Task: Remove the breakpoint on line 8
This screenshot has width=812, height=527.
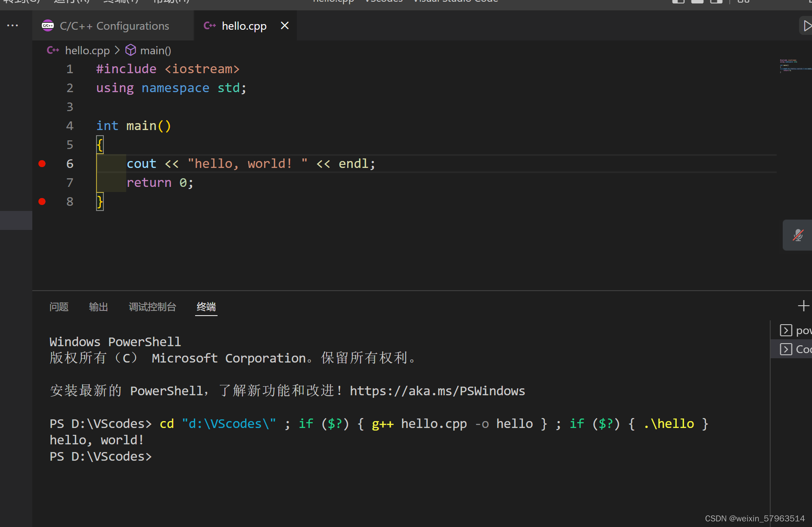Action: pos(42,201)
